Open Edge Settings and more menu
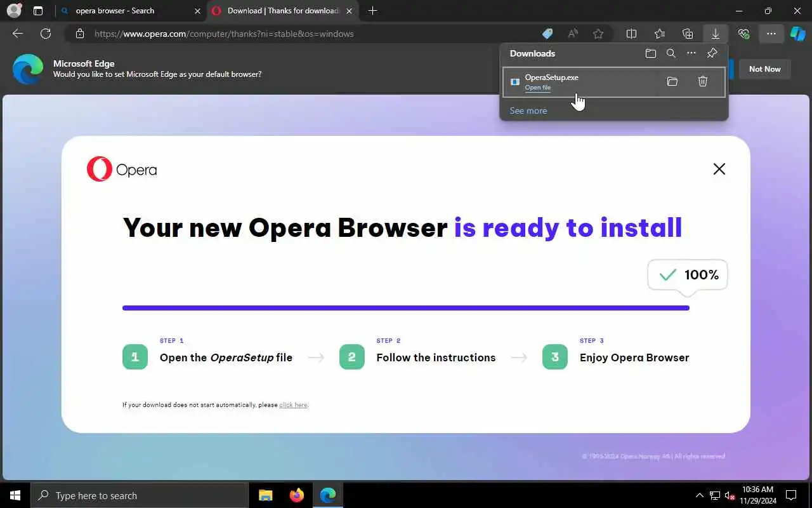The height and width of the screenshot is (508, 812). coord(771,34)
